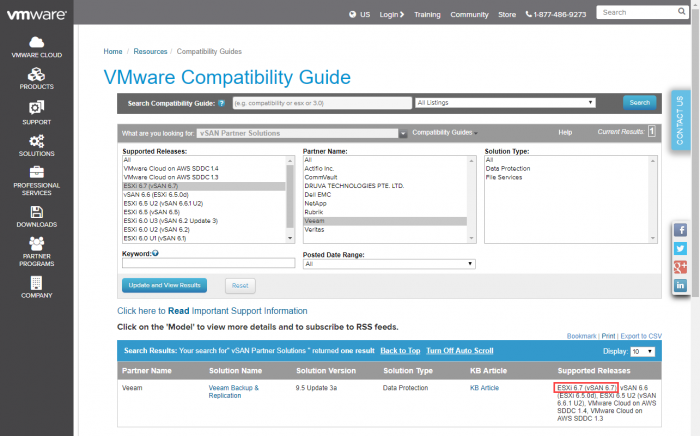Click the phone number 1-877-486-9273
The width and height of the screenshot is (700, 436).
[x=556, y=14]
